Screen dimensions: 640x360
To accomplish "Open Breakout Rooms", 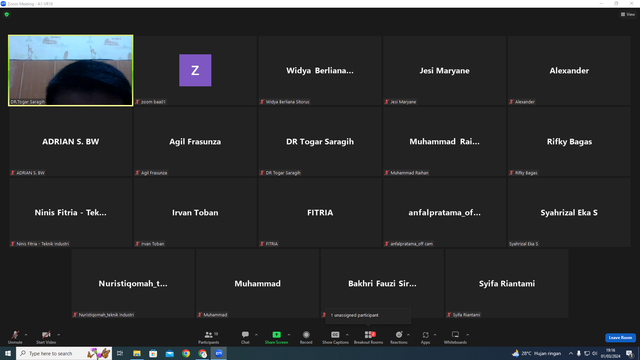I will (369, 337).
